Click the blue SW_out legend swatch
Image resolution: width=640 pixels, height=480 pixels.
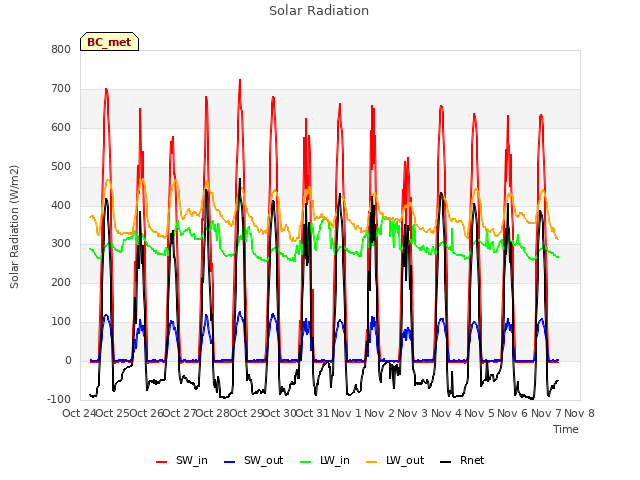(230, 462)
